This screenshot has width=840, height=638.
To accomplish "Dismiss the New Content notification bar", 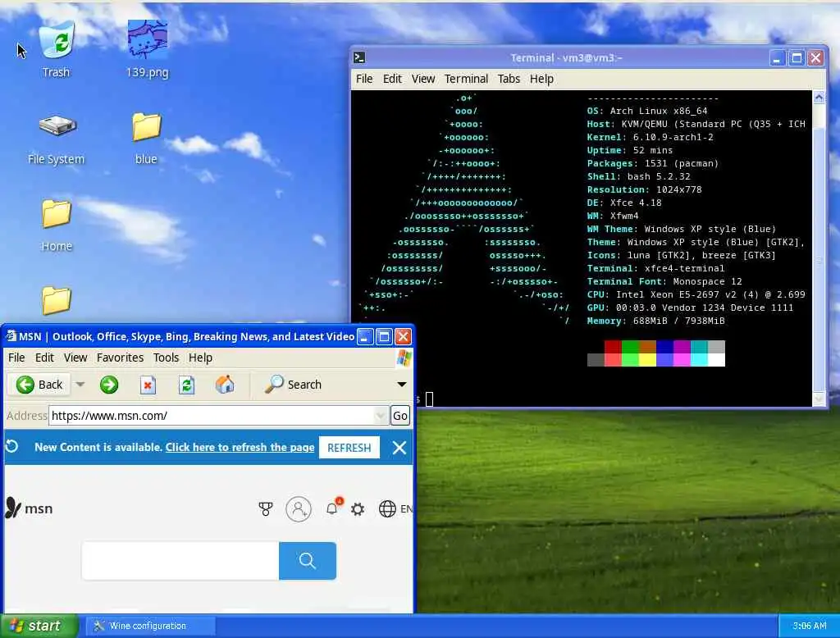I will point(399,447).
